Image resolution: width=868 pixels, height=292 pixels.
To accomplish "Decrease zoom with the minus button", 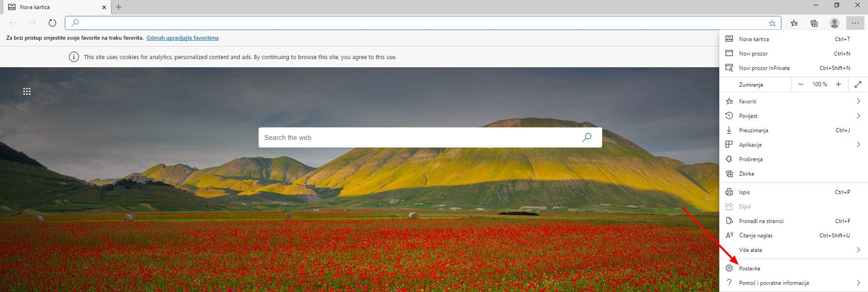I will click(x=801, y=85).
